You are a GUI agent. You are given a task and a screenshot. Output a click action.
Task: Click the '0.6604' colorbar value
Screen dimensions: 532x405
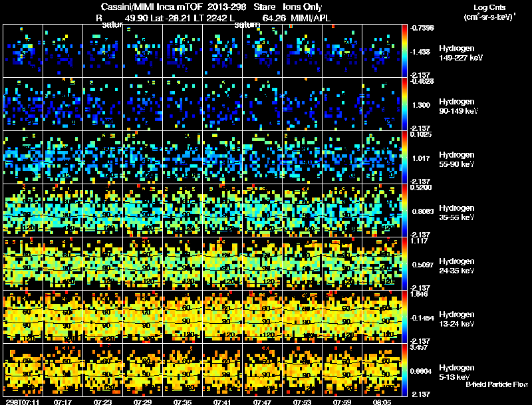pyautogui.click(x=421, y=372)
